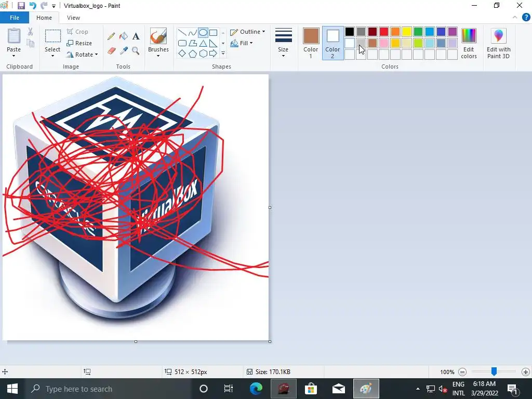Select the Pencil tool
The width and height of the screenshot is (532, 399).
[111, 36]
